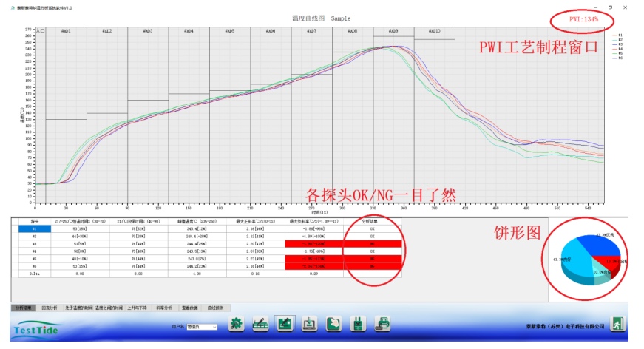644x349 pixels.
Task: Click the conveyor oven setup icon
Action: click(260, 323)
